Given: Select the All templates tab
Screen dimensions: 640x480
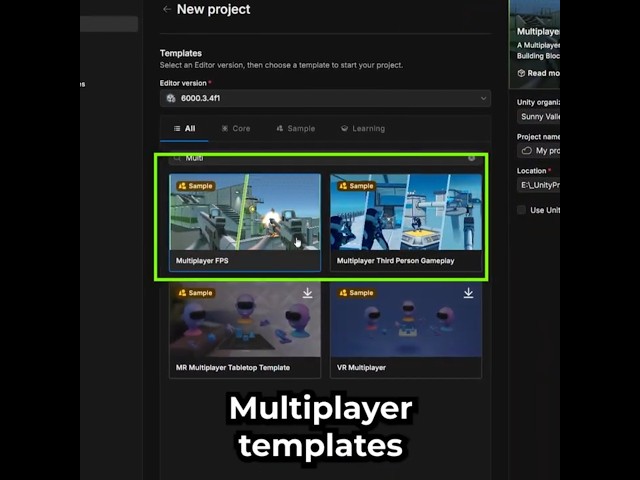Looking at the screenshot, I should tap(184, 129).
